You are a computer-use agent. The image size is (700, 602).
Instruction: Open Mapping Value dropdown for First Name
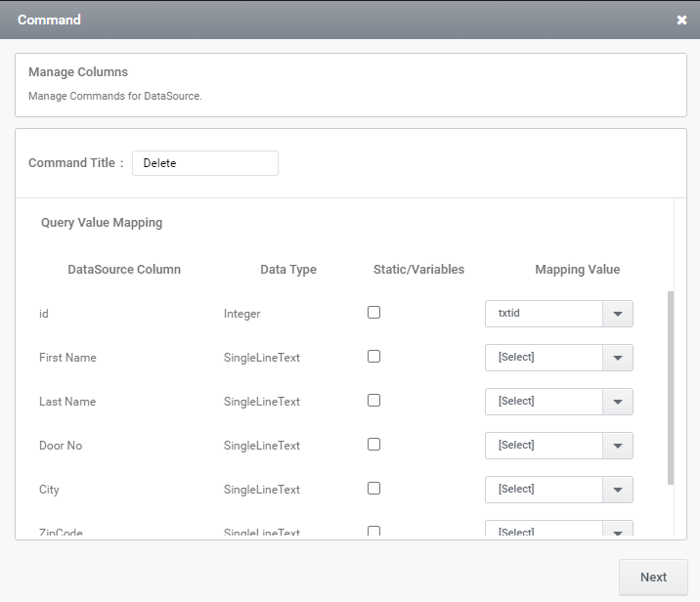[x=559, y=358]
